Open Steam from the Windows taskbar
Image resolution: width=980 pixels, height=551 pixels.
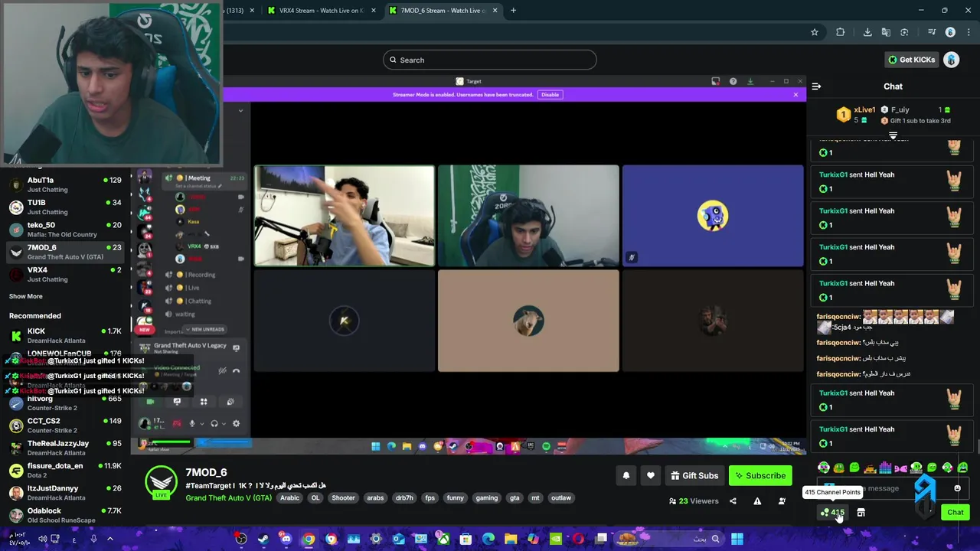tap(263, 539)
